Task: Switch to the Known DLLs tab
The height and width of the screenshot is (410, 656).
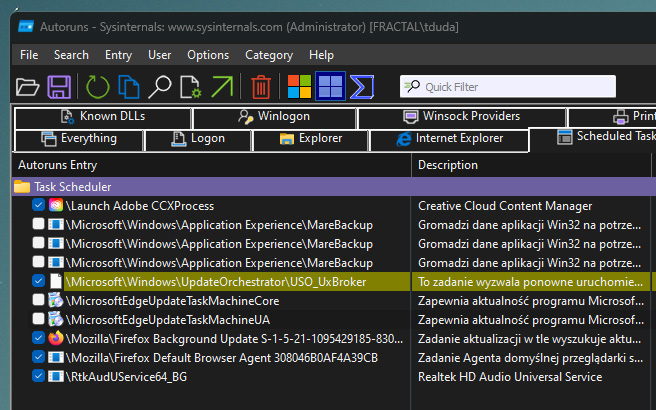Action: click(x=103, y=117)
